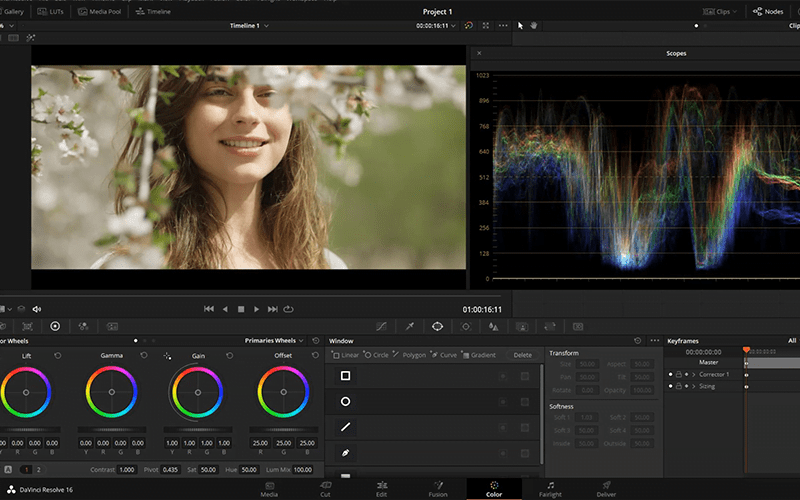
Task: Reset the Offset wheel
Action: 315,356
